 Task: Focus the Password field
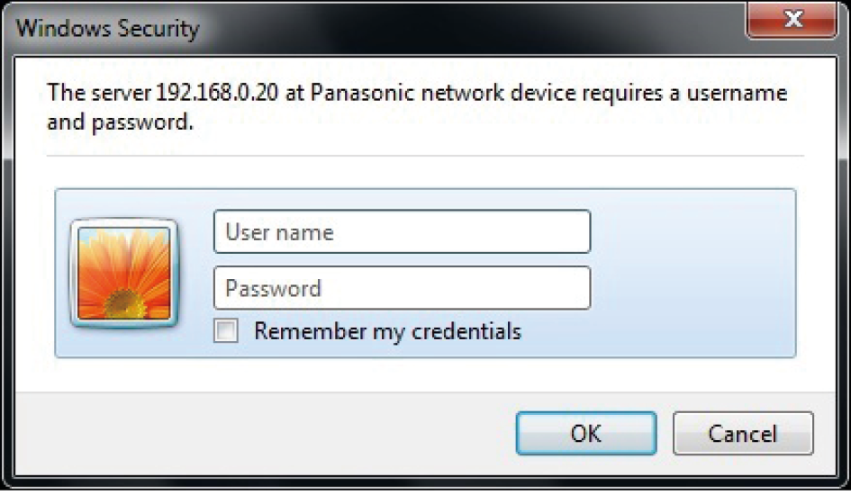coord(402,288)
